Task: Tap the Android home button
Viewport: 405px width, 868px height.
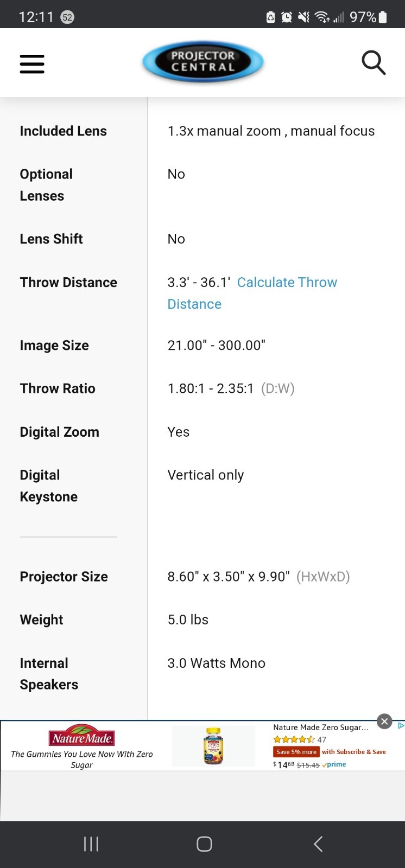Action: (x=204, y=844)
